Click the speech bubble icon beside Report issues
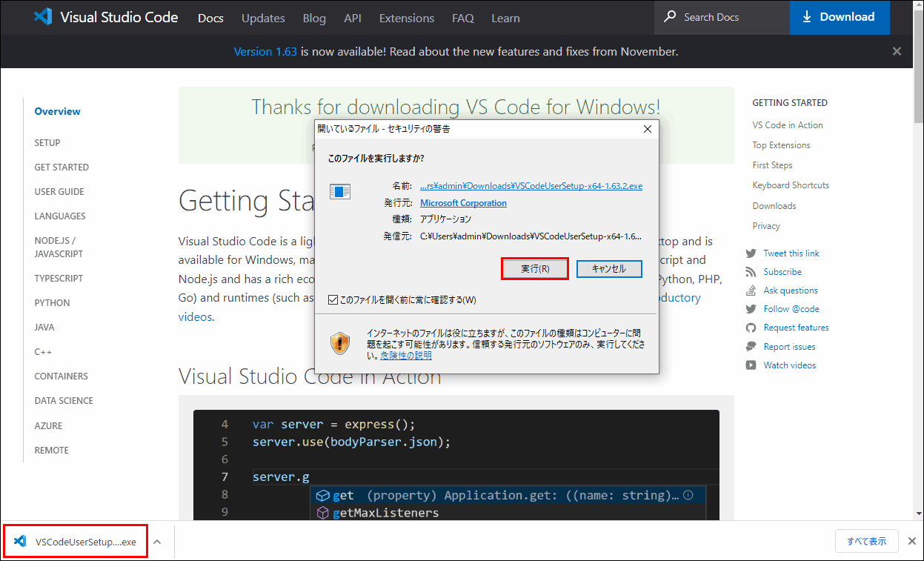Image resolution: width=924 pixels, height=561 pixels. pyautogui.click(x=751, y=347)
